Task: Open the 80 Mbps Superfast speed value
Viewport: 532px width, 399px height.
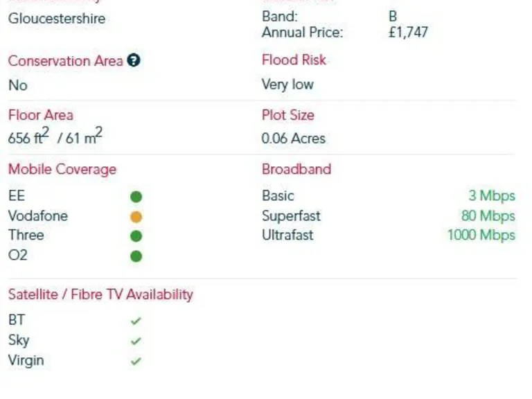Action: click(x=488, y=216)
